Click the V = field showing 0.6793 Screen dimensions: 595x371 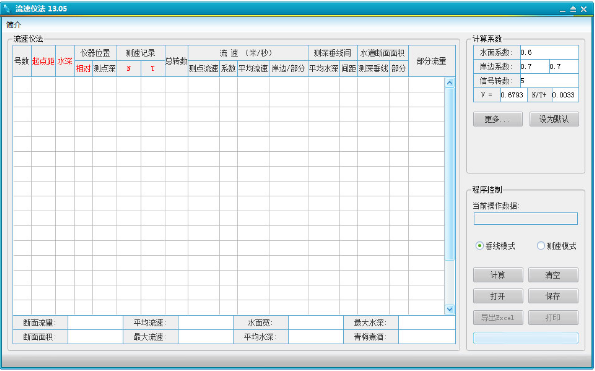click(513, 95)
